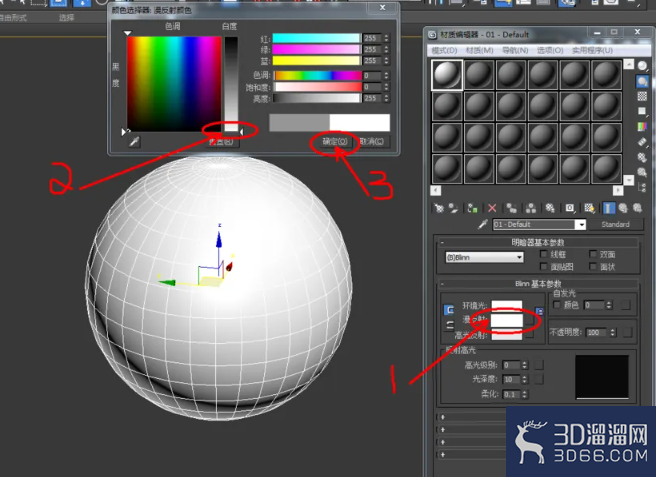The image size is (656, 477).
Task: Open the 模式(D) menu
Action: point(444,51)
